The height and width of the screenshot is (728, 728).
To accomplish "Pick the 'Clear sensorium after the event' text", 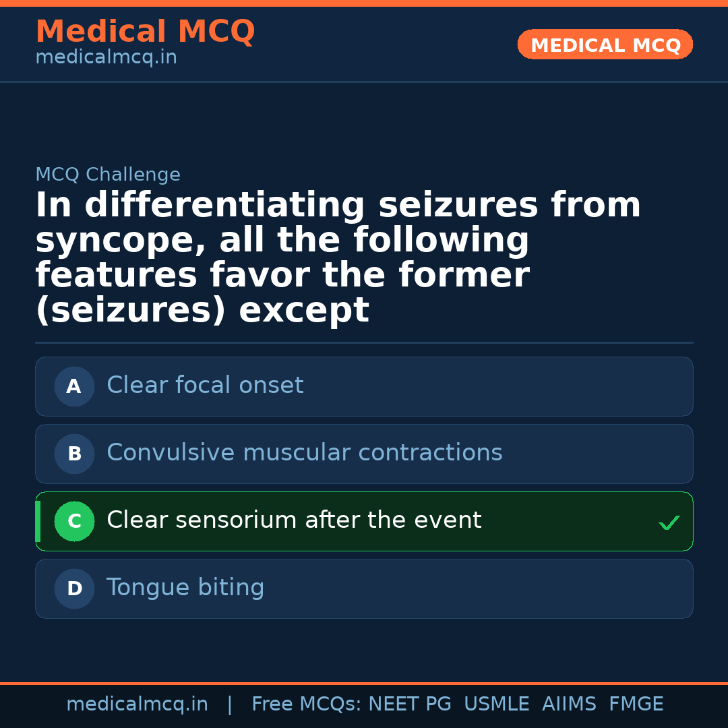I will tap(294, 520).
